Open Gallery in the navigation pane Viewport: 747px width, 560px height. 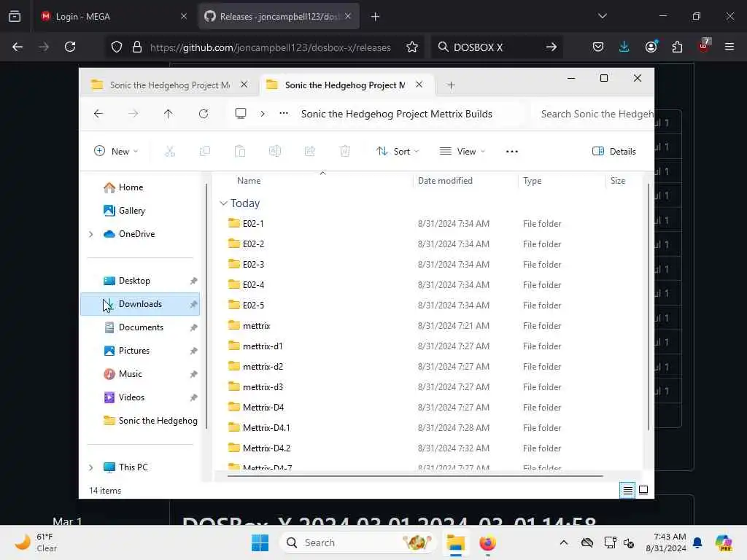coord(131,211)
